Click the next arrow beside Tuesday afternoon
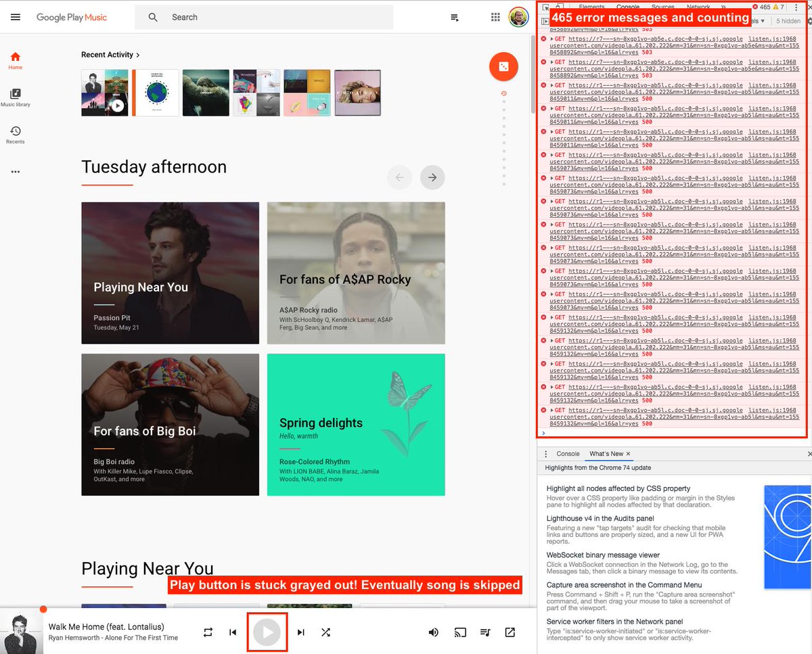 point(432,178)
